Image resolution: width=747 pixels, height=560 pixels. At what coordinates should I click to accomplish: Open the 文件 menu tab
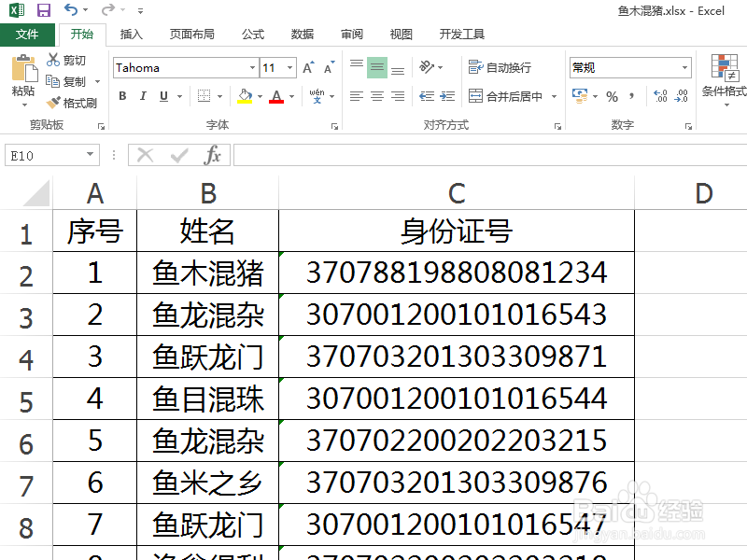[27, 35]
